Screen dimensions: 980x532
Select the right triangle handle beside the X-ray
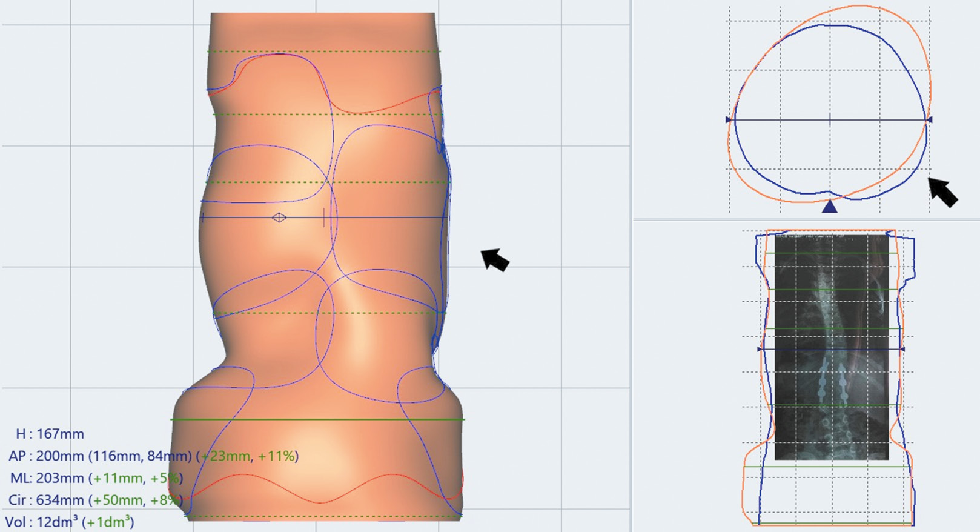pos(902,350)
